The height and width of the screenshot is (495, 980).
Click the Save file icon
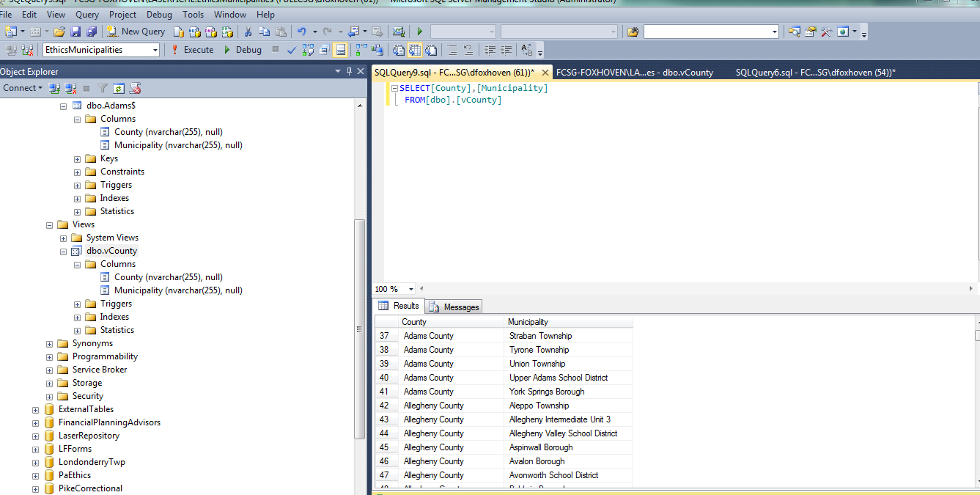point(75,32)
